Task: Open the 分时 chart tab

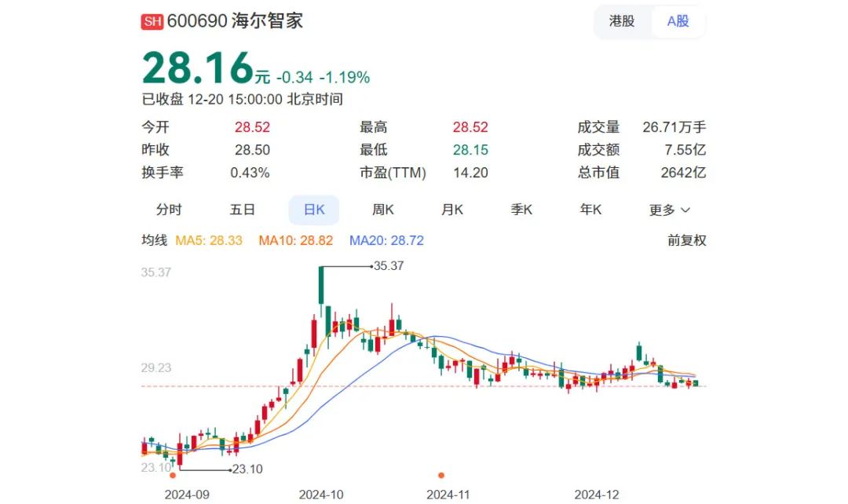Action: tap(169, 210)
